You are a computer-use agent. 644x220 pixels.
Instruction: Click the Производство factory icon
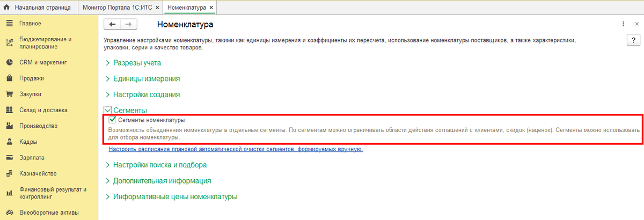click(x=9, y=126)
